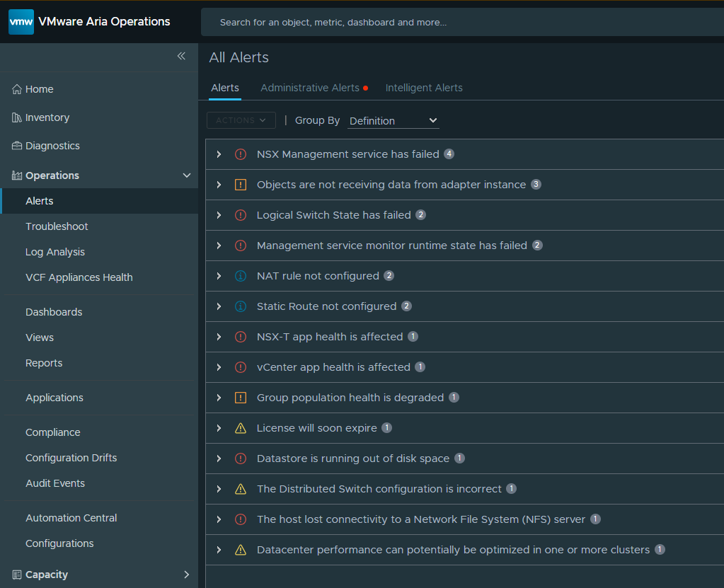Open VCF Appliances Health page

79,277
